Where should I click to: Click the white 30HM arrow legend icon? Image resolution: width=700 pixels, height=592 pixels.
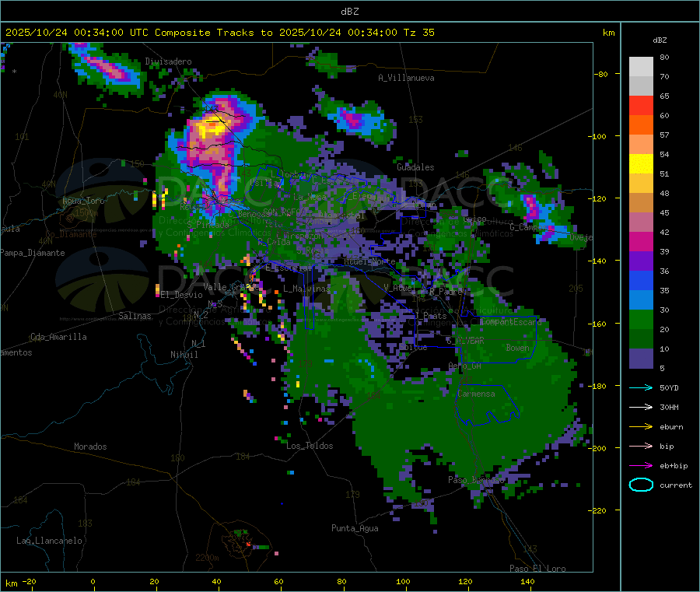[x=641, y=407]
